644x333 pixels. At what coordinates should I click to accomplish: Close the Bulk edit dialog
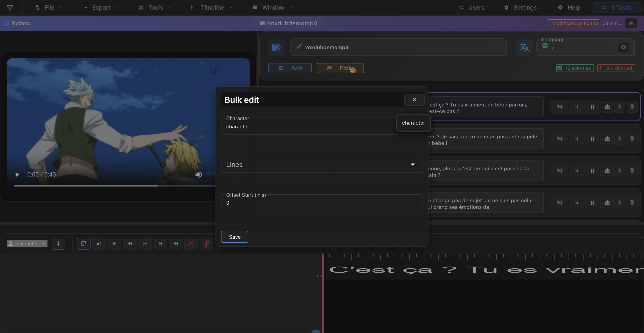click(414, 99)
